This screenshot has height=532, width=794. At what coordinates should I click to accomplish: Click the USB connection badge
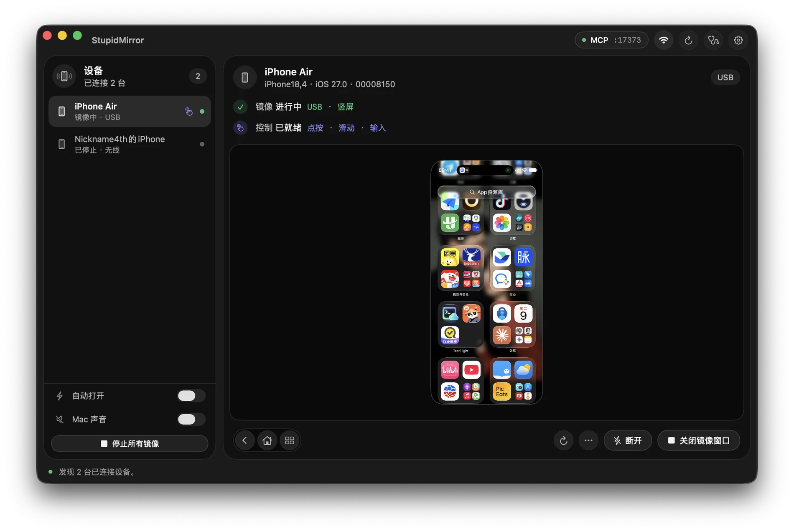click(725, 77)
